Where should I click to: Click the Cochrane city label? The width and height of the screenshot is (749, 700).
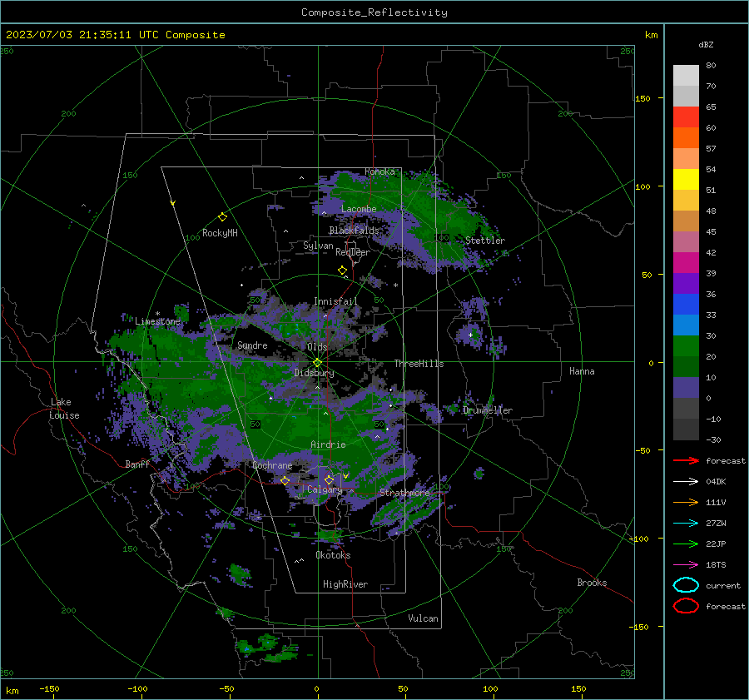pyautogui.click(x=272, y=465)
